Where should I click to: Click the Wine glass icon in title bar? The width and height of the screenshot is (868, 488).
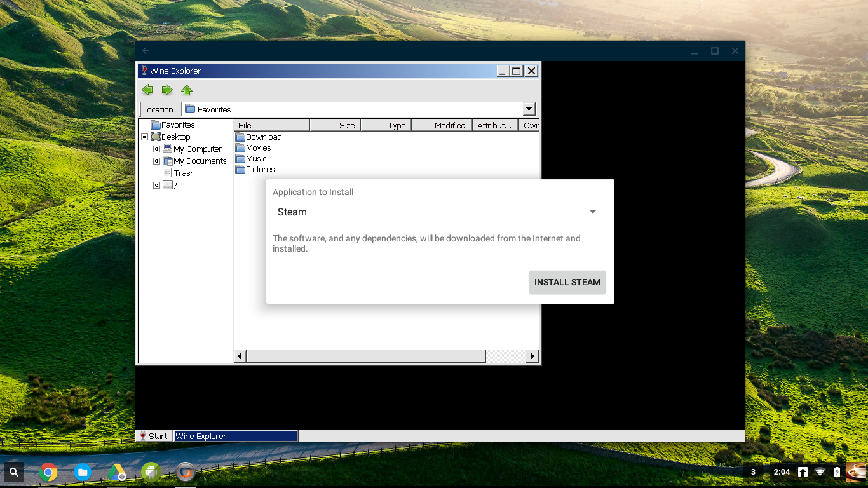pyautogui.click(x=144, y=71)
